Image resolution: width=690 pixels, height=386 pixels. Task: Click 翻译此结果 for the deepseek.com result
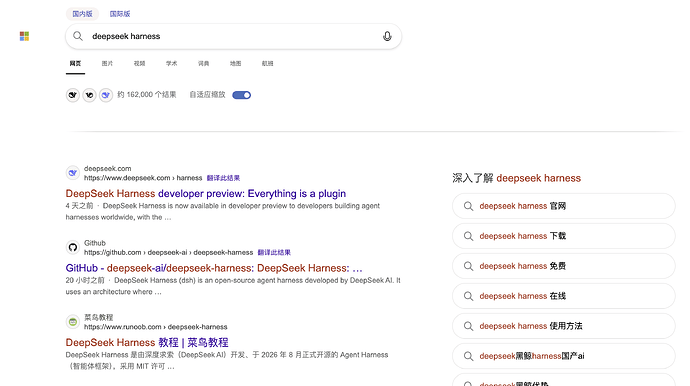coord(223,178)
